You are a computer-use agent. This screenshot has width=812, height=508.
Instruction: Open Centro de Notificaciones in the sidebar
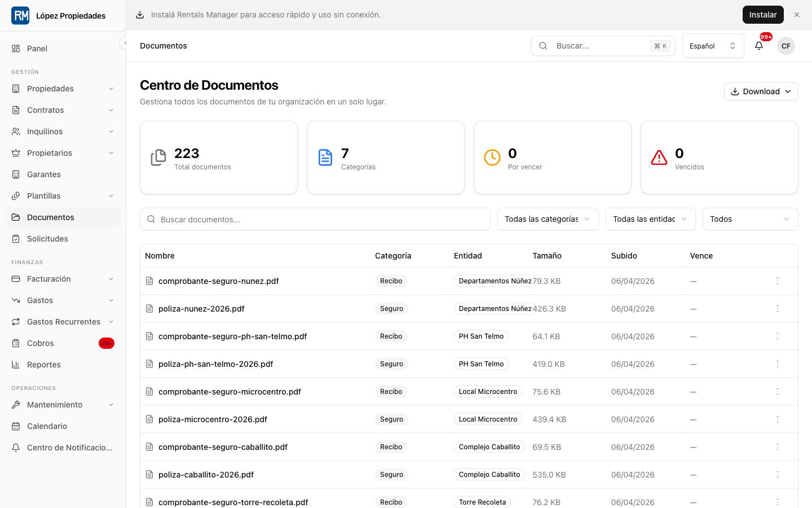point(63,448)
